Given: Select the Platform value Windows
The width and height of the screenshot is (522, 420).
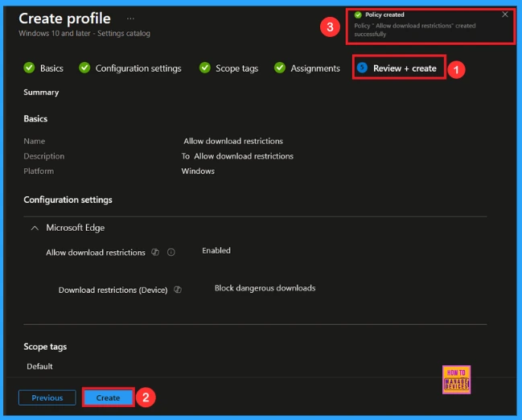Looking at the screenshot, I should point(198,171).
